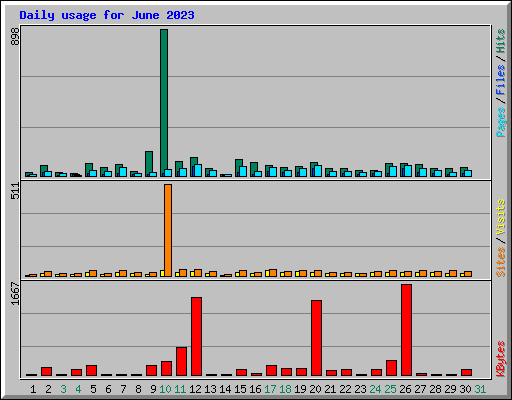Click the 511 y-axis maximum label
Image resolution: width=512 pixels, height=400 pixels.
tap(15, 191)
